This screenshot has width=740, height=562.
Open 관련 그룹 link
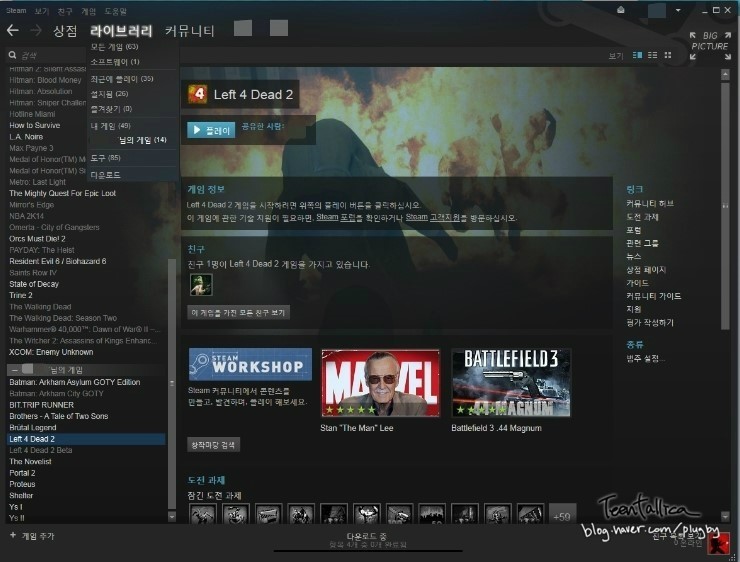[x=642, y=243]
